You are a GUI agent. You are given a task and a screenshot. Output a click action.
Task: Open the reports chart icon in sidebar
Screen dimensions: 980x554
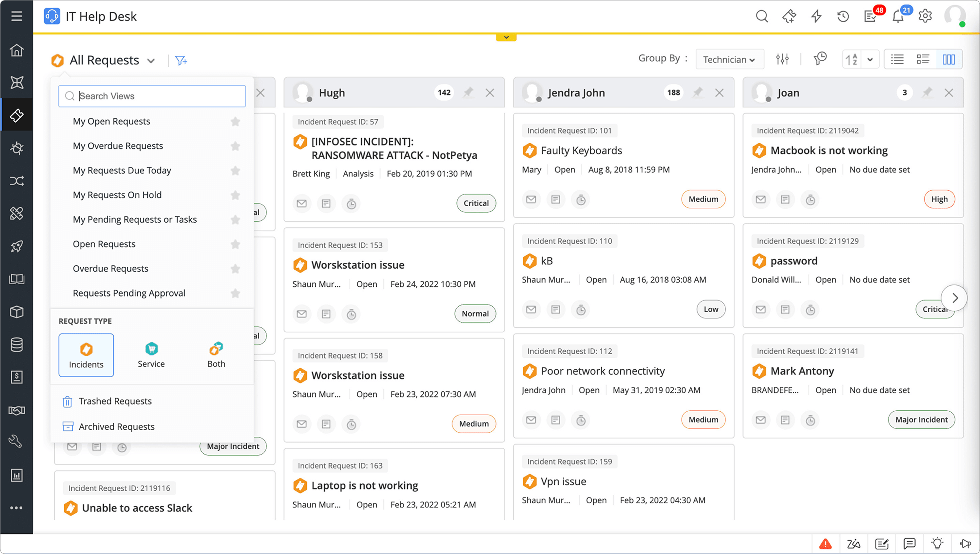(16, 475)
